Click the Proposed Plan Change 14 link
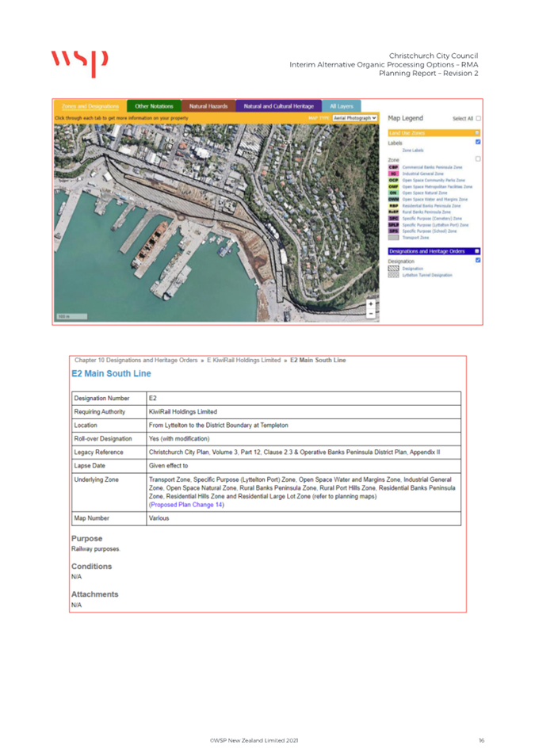The image size is (535, 756). pos(187,505)
